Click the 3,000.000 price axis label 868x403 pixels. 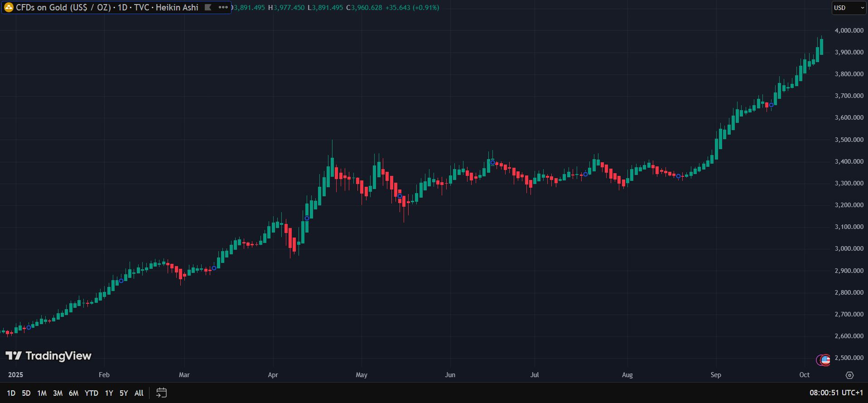pyautogui.click(x=849, y=248)
